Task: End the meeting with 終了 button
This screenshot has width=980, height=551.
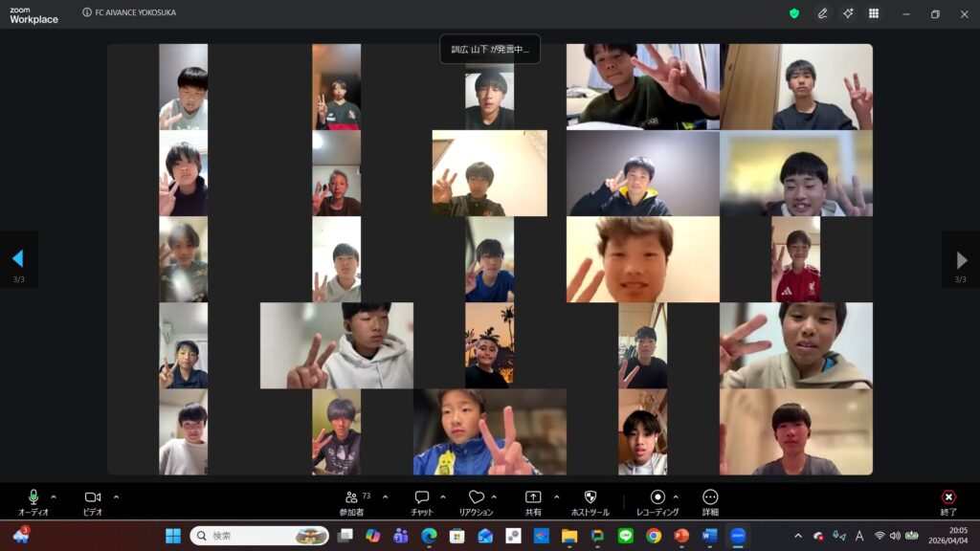Action: 948,498
